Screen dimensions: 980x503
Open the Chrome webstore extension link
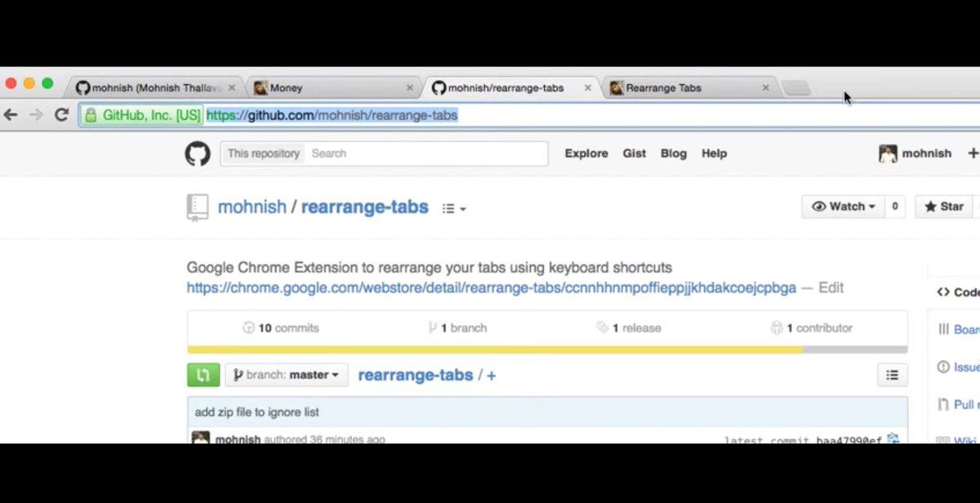pyautogui.click(x=492, y=287)
